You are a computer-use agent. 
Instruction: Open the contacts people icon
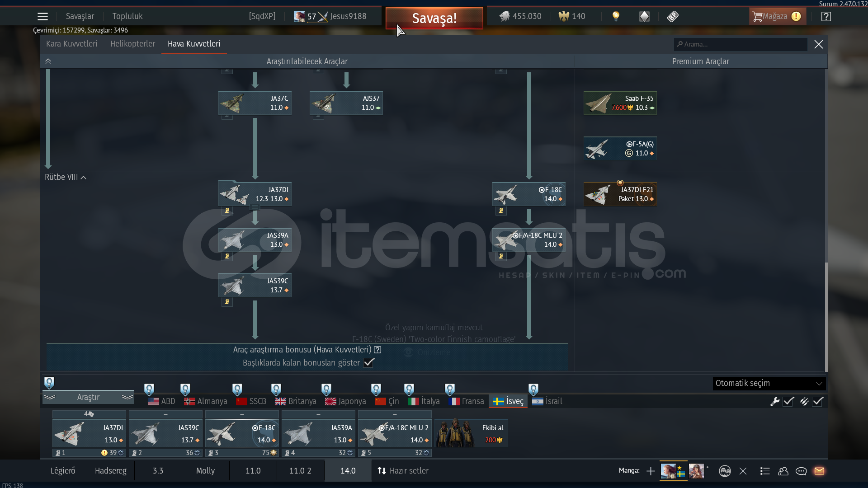coord(783,471)
